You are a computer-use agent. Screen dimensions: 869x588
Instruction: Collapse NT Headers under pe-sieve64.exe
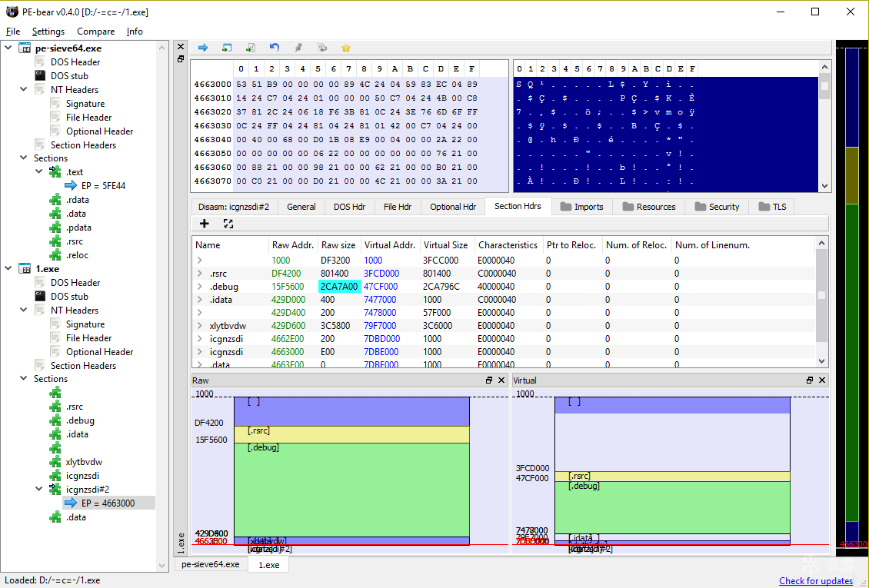pyautogui.click(x=24, y=89)
